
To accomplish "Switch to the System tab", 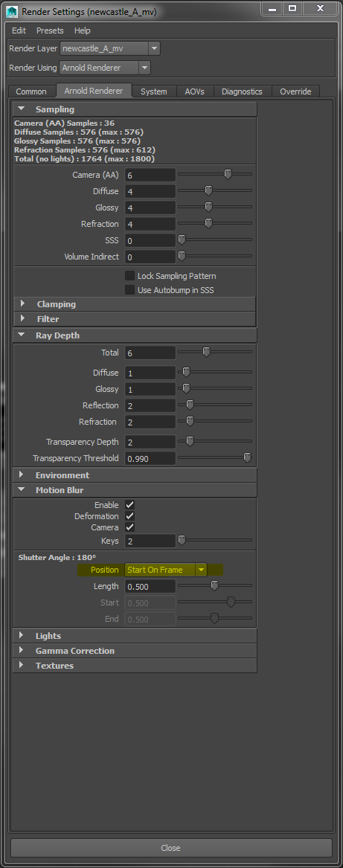I will click(x=153, y=91).
